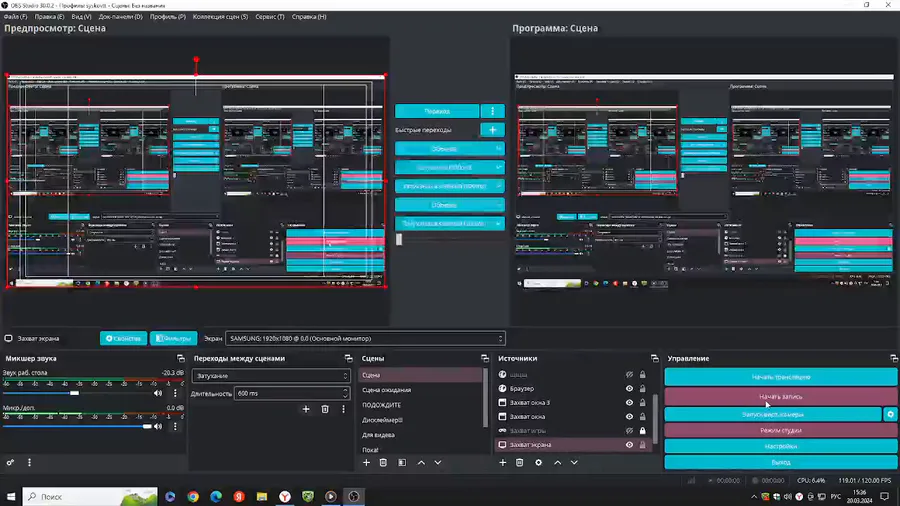
Task: Open the Настройки settings button
Action: [781, 446]
